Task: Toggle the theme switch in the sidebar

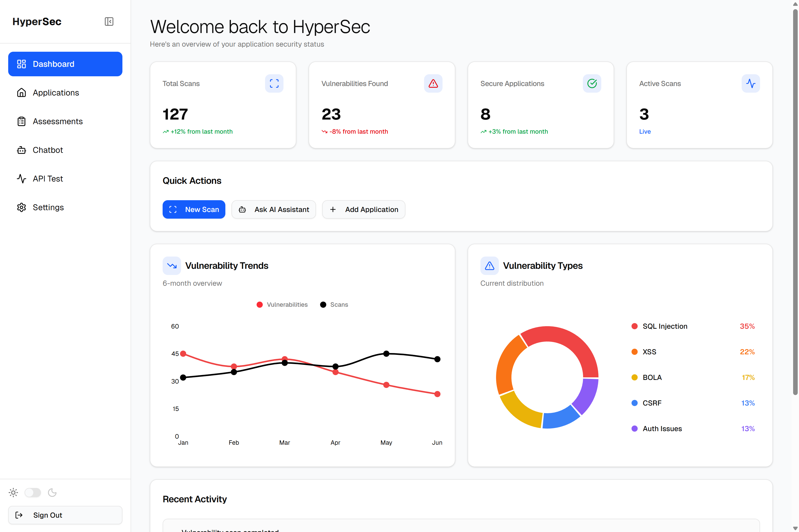Action: pyautogui.click(x=33, y=492)
